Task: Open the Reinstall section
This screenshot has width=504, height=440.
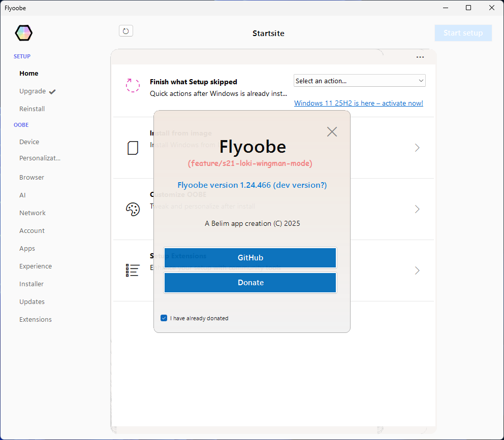Action: point(32,109)
